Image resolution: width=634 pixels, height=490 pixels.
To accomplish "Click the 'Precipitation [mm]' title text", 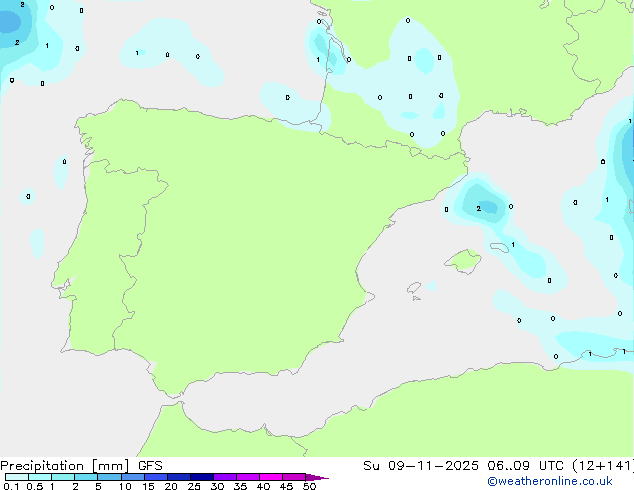I will click(x=65, y=466).
